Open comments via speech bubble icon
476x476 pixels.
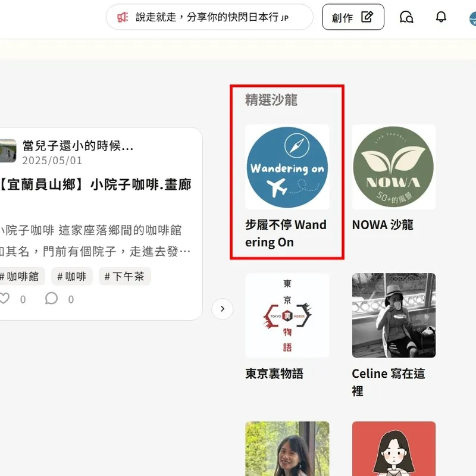click(x=51, y=299)
